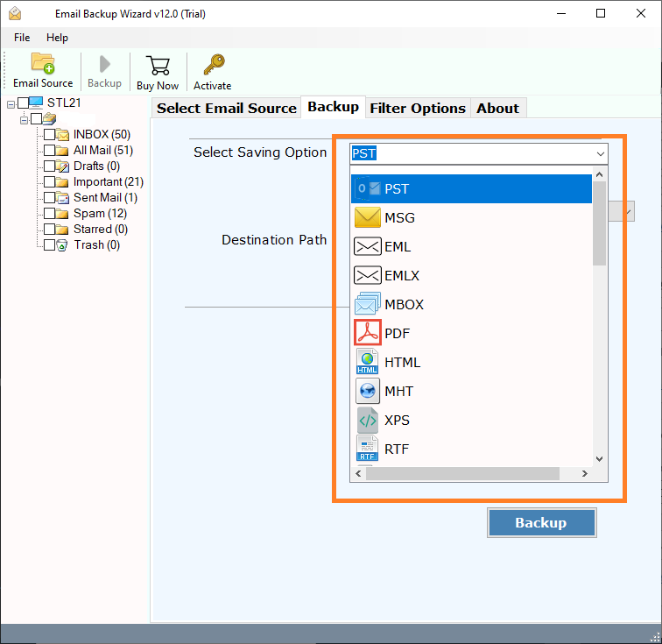This screenshot has height=644, width=662.
Task: Collapse the account subfolder tree node
Action: pyautogui.click(x=25, y=119)
